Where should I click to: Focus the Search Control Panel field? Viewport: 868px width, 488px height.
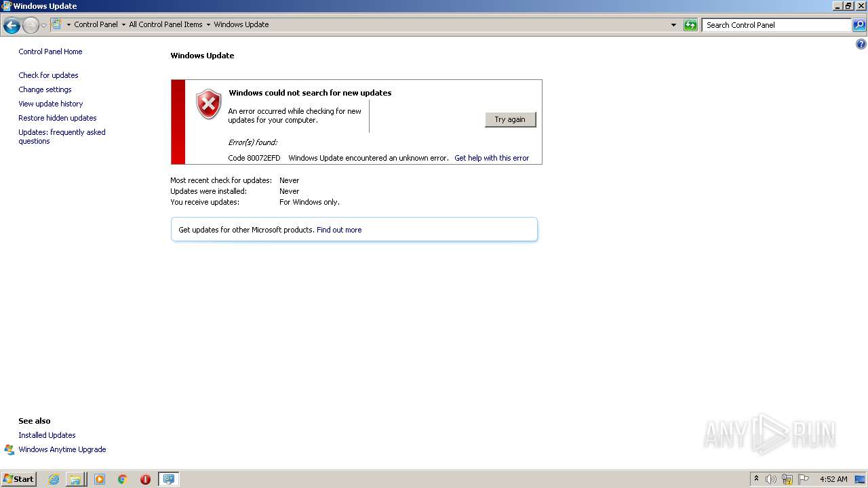point(777,25)
